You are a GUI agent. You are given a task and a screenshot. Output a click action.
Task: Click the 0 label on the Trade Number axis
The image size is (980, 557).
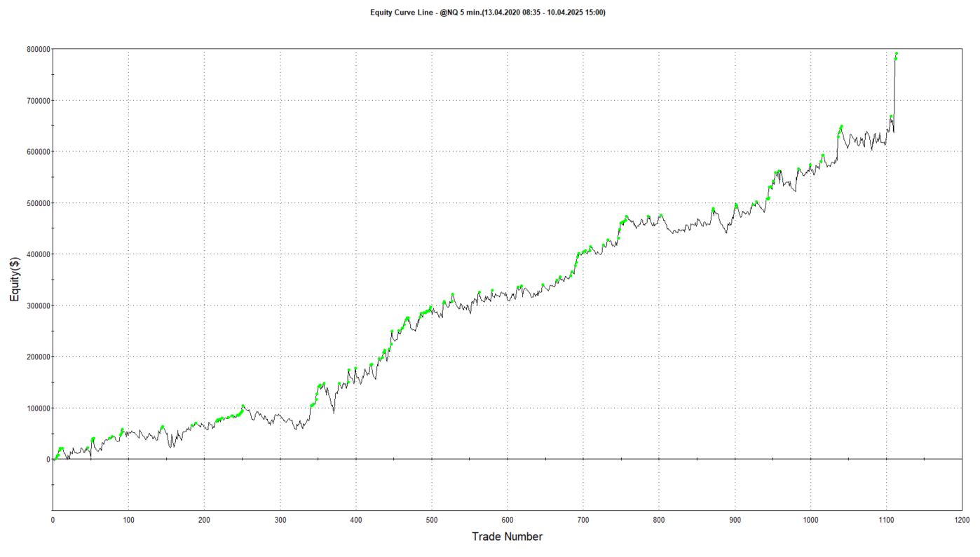53,521
